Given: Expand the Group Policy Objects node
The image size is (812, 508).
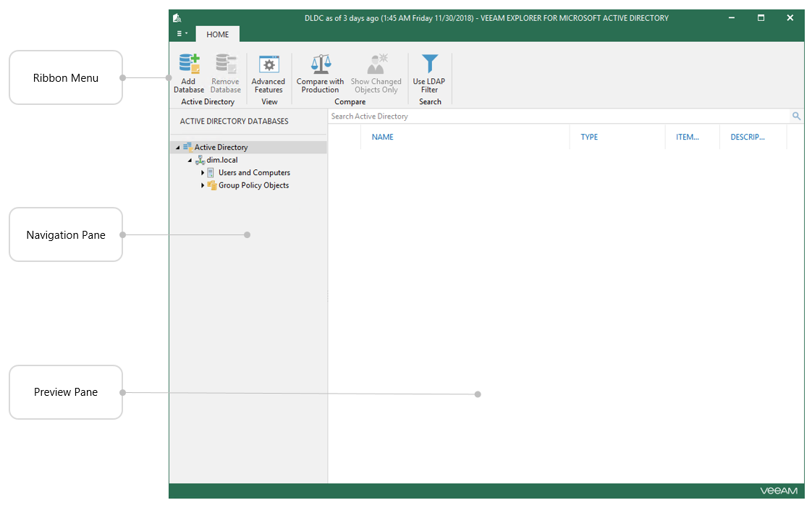Looking at the screenshot, I should coord(203,185).
